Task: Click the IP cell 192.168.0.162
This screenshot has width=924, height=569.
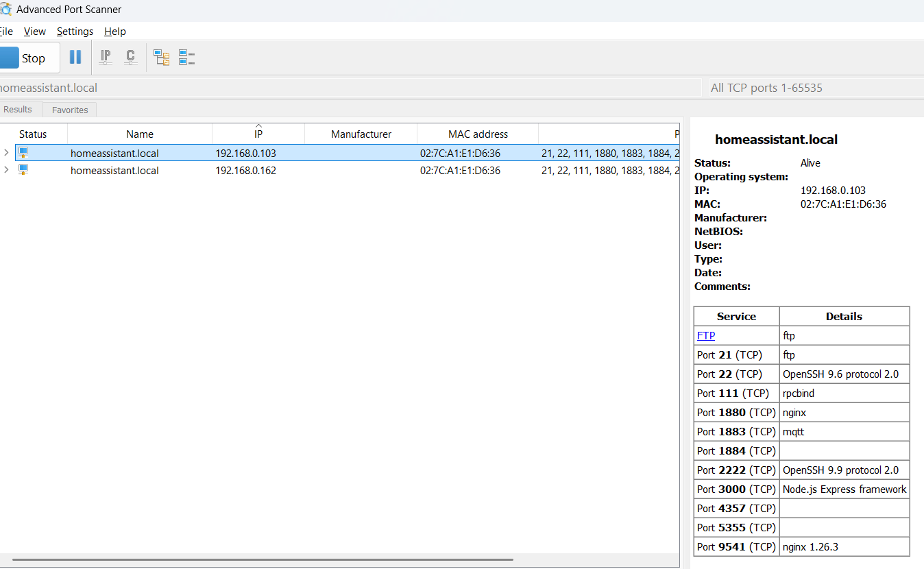Action: [246, 171]
